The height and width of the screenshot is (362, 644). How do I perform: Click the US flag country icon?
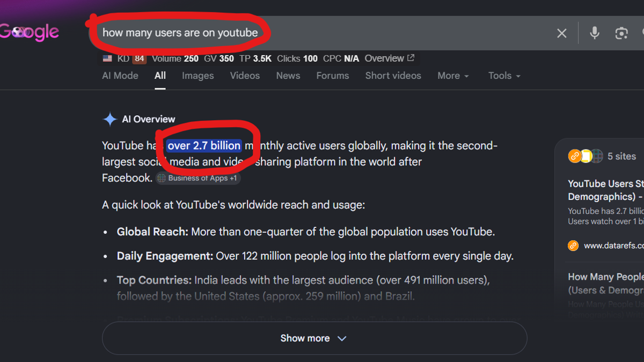tap(107, 58)
